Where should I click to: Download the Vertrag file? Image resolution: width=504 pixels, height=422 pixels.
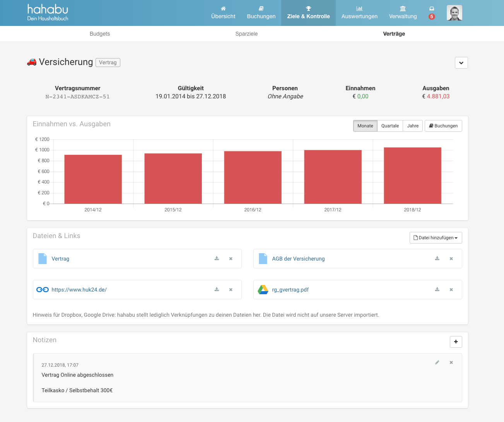pyautogui.click(x=217, y=259)
